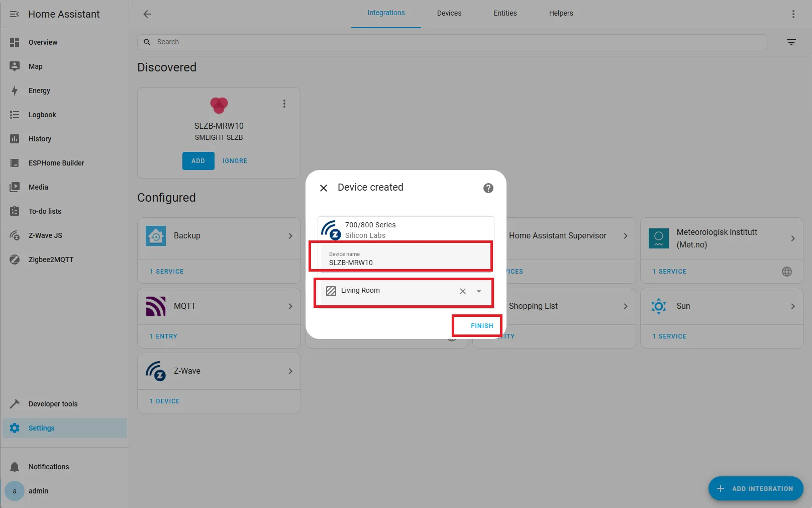
Task: Select the Energy sidebar icon
Action: (15, 91)
